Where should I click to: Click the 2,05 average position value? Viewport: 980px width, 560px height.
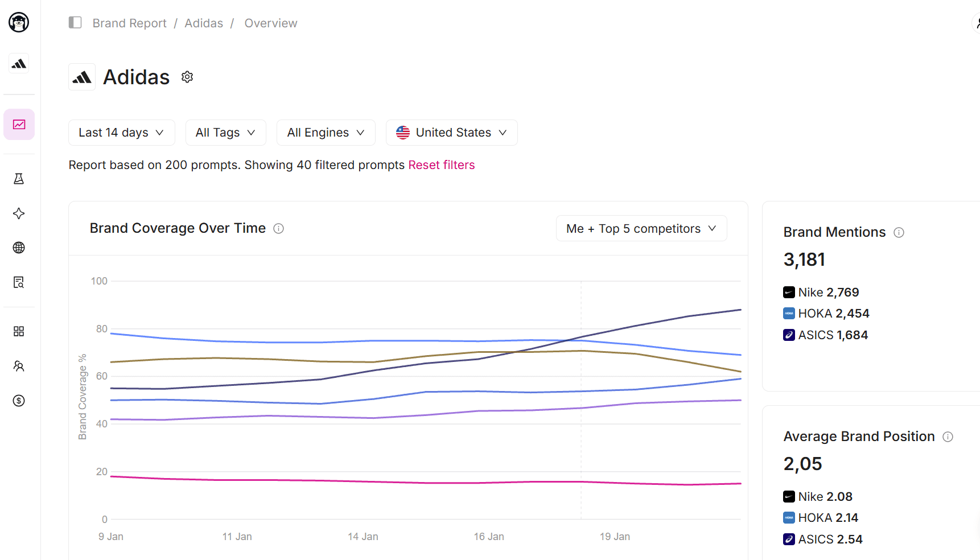(802, 464)
